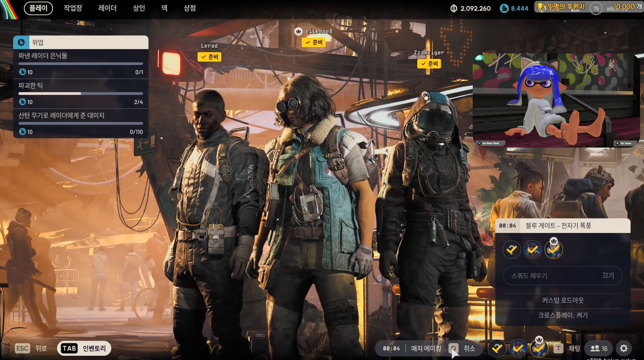
Task: Toggle the 크로스플레이: 켜기 setting
Action: [563, 315]
